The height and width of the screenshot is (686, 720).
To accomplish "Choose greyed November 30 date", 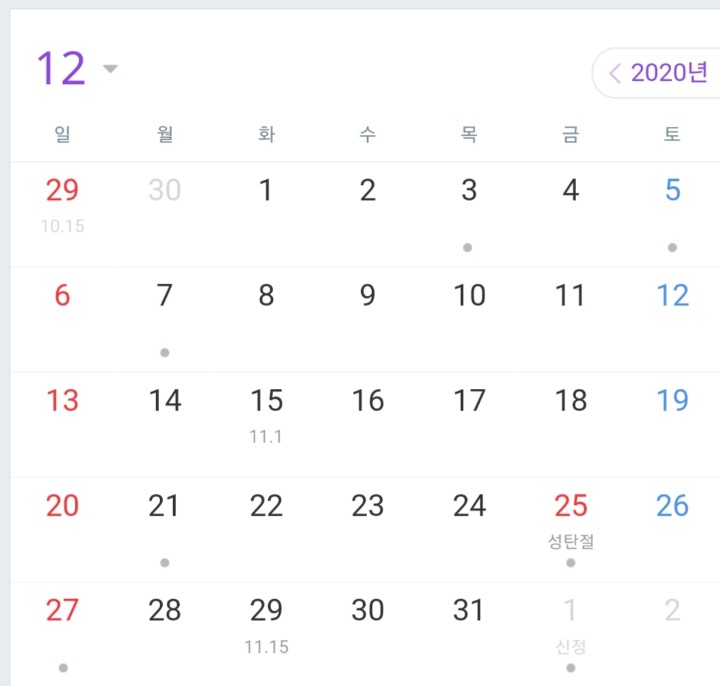I will (x=165, y=191).
